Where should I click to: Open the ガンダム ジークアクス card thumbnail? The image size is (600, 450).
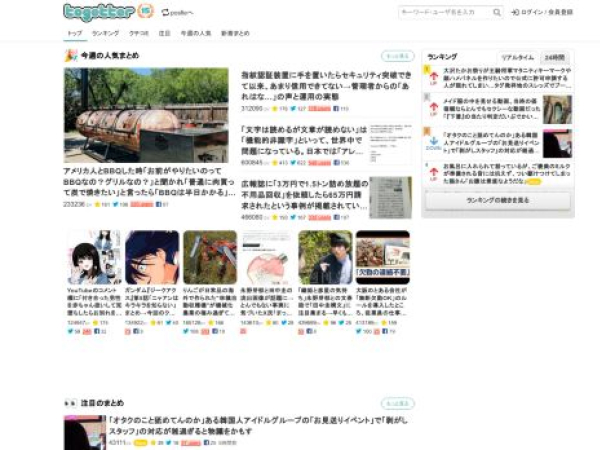click(152, 257)
